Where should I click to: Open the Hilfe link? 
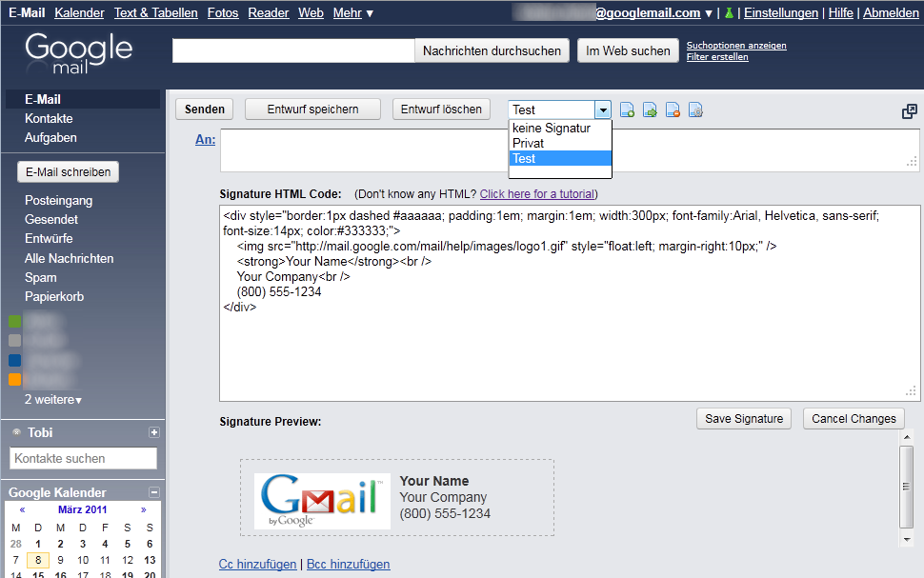[x=841, y=13]
